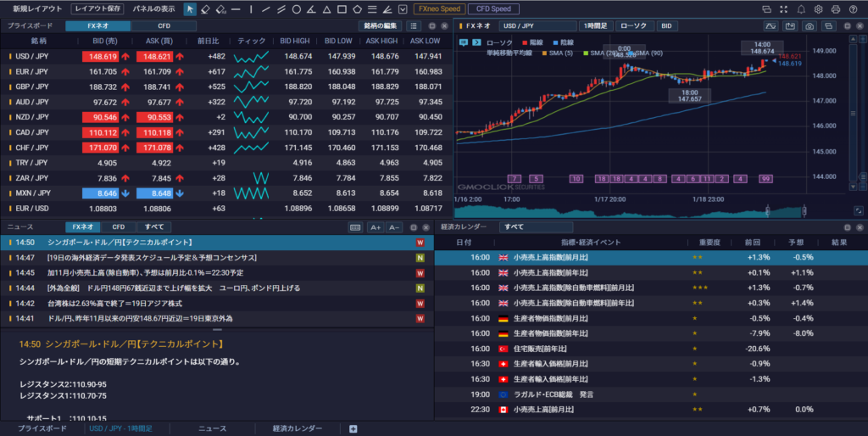This screenshot has width=868, height=436.
Task: Select ラガルド・ECB総裁 発言 calendar event
Action: click(554, 394)
